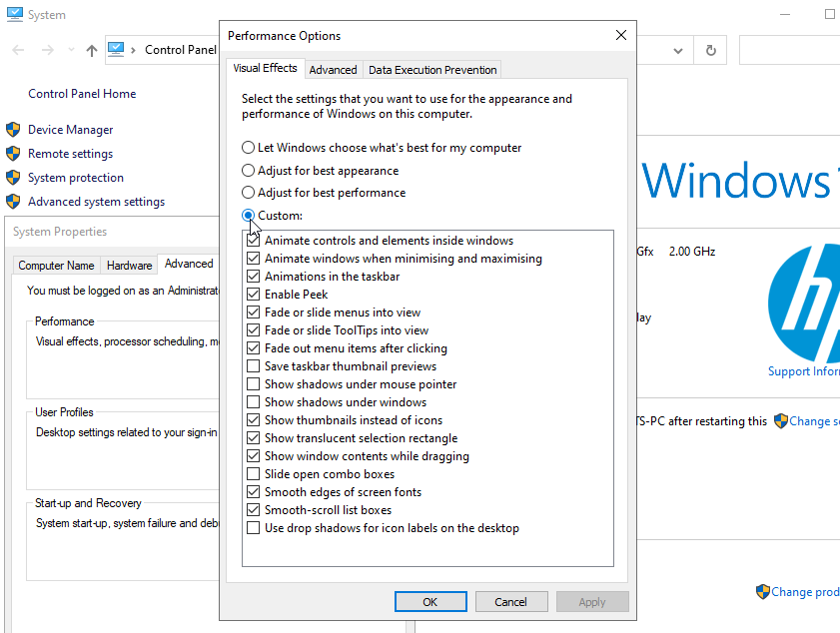840x633 pixels.
Task: Select Let Windows choose what's best
Action: [382, 148]
